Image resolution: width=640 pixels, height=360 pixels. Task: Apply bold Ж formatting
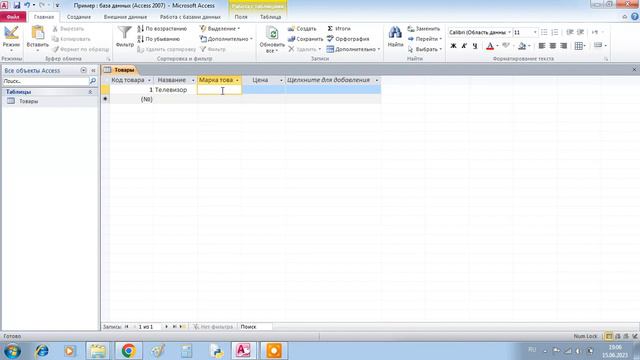453,46
